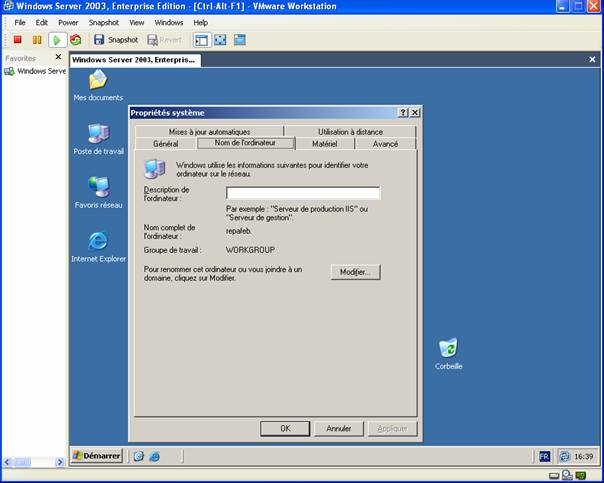The height and width of the screenshot is (483, 604).
Task: Close the Favorites panel
Action: [58, 57]
